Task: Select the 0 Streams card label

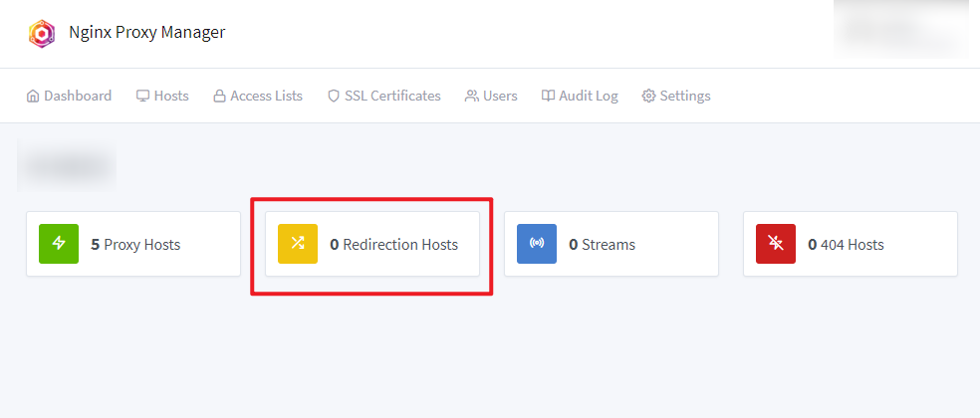Action: coord(602,244)
